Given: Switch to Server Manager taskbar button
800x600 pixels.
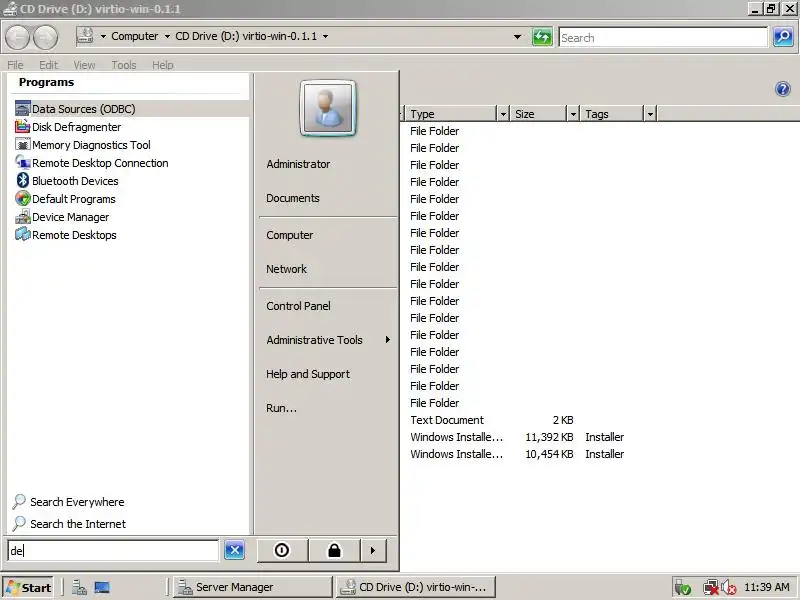Looking at the screenshot, I should tap(253, 587).
